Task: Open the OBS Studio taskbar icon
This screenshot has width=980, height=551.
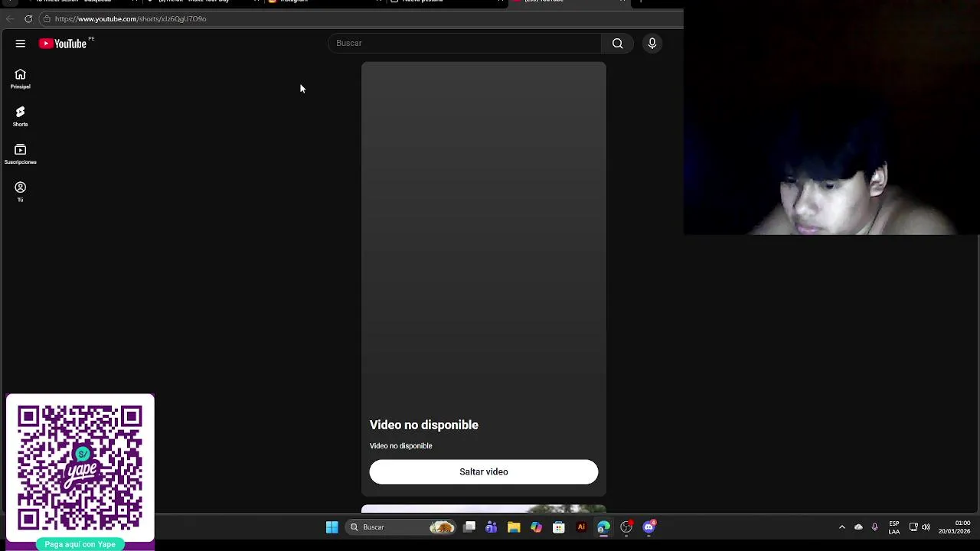Action: click(x=626, y=527)
